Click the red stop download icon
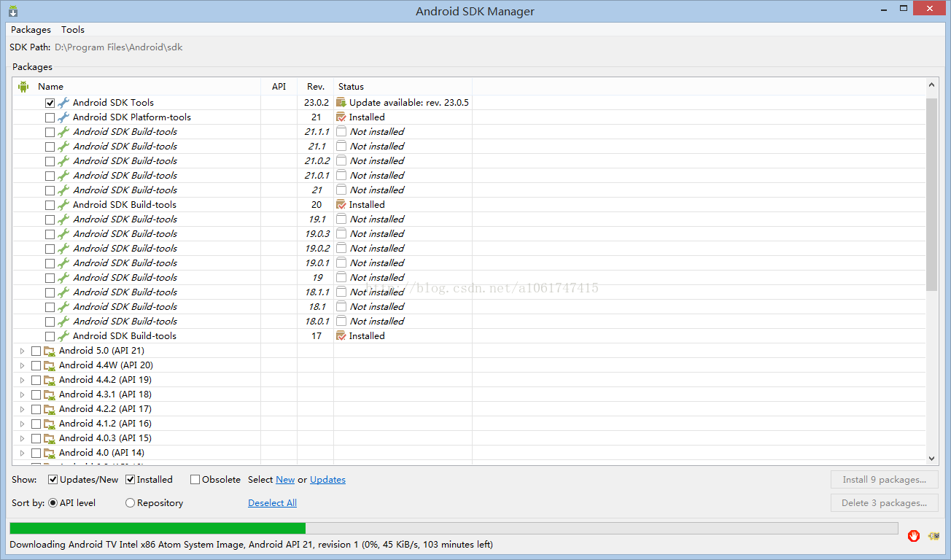Screen dimensions: 951x560 (x=914, y=536)
